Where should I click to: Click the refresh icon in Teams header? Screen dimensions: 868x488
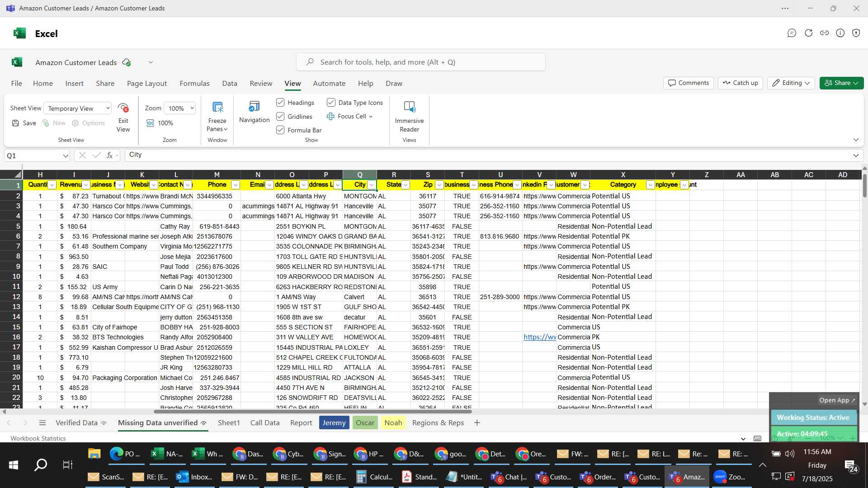tap(808, 33)
